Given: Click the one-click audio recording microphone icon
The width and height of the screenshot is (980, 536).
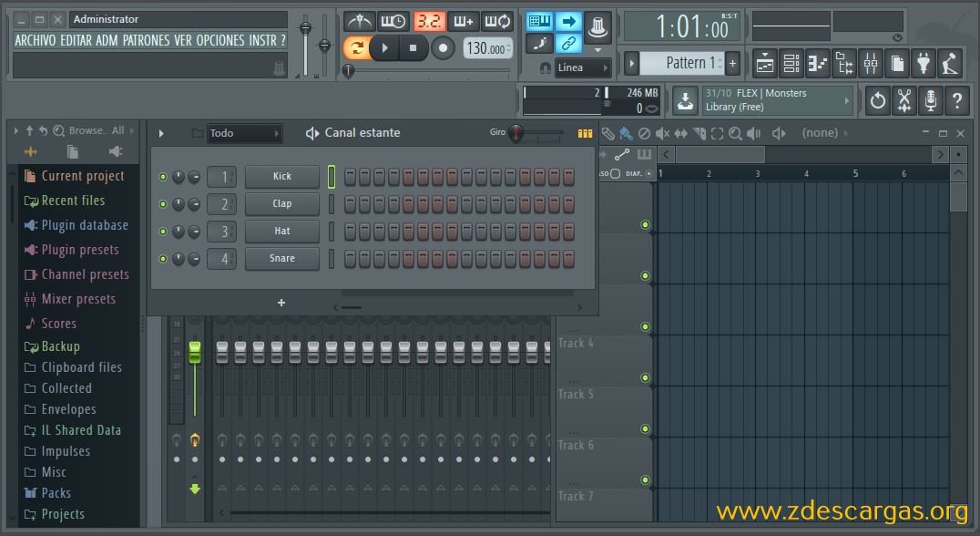Looking at the screenshot, I should click(x=930, y=100).
